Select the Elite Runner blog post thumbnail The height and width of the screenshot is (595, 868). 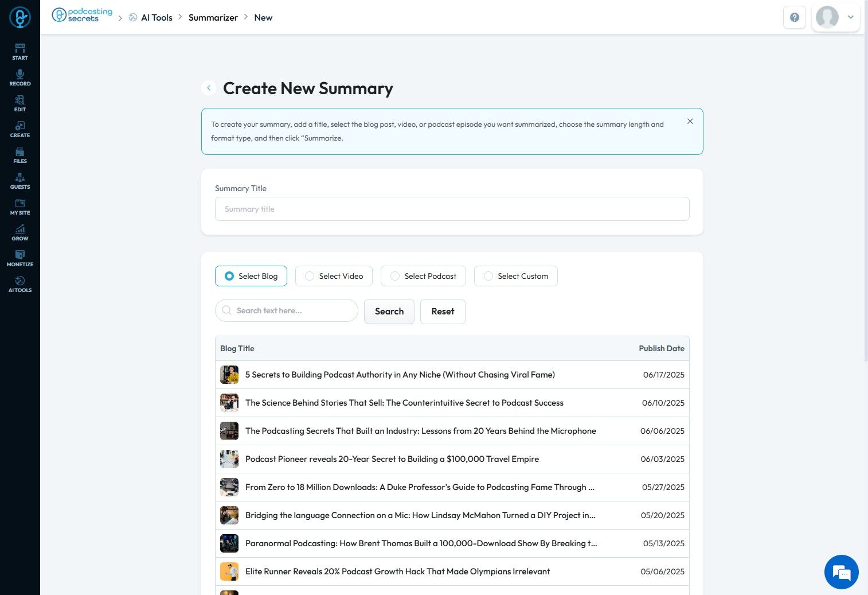pos(229,571)
